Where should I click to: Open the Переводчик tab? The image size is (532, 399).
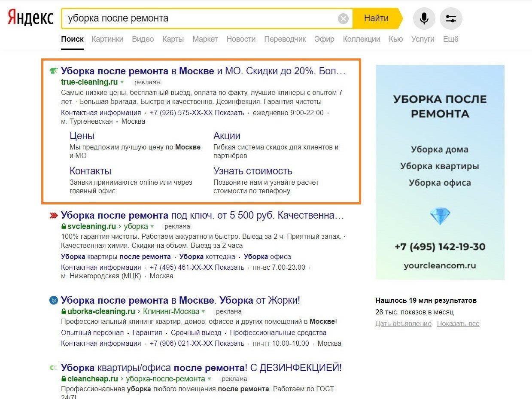[x=285, y=39]
